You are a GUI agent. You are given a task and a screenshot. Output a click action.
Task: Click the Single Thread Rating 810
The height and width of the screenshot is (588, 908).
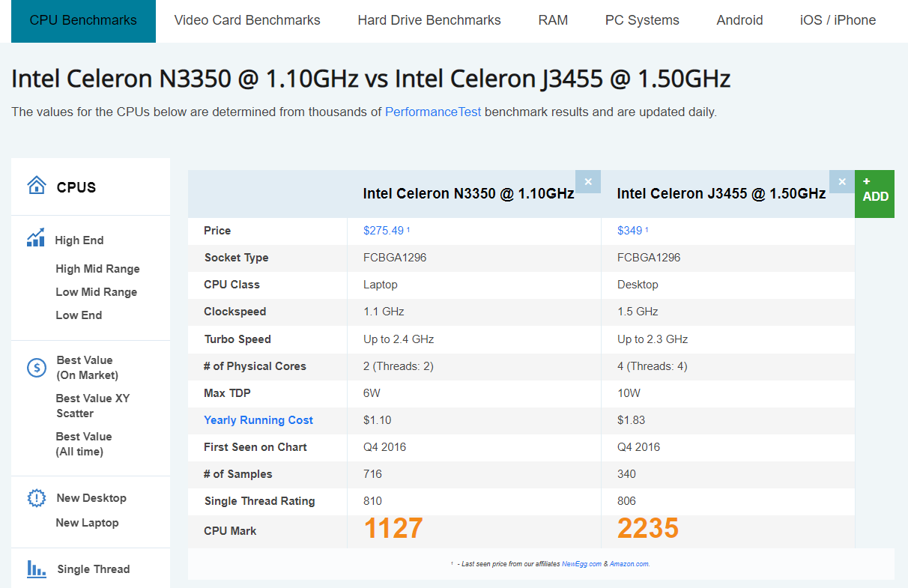click(372, 501)
